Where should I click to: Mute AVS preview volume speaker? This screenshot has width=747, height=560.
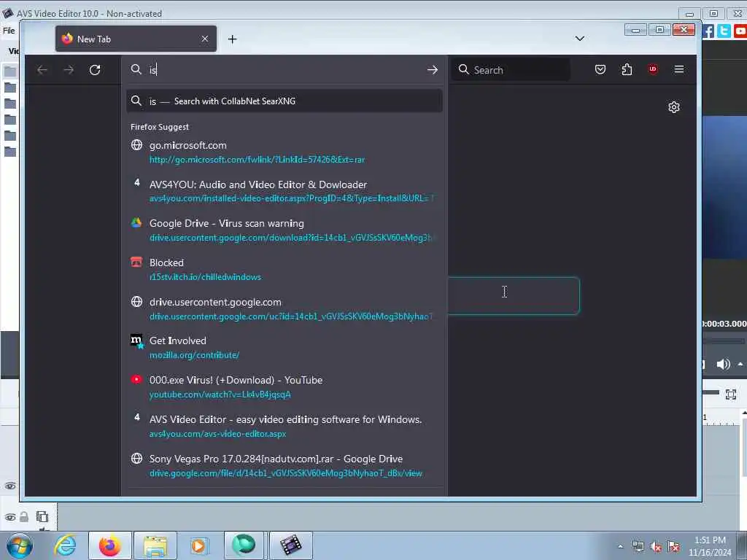723,365
